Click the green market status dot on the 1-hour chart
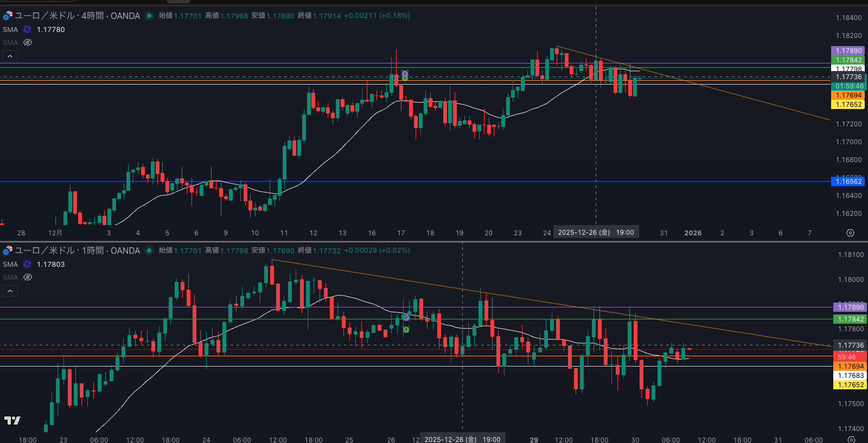The image size is (868, 443). click(149, 251)
